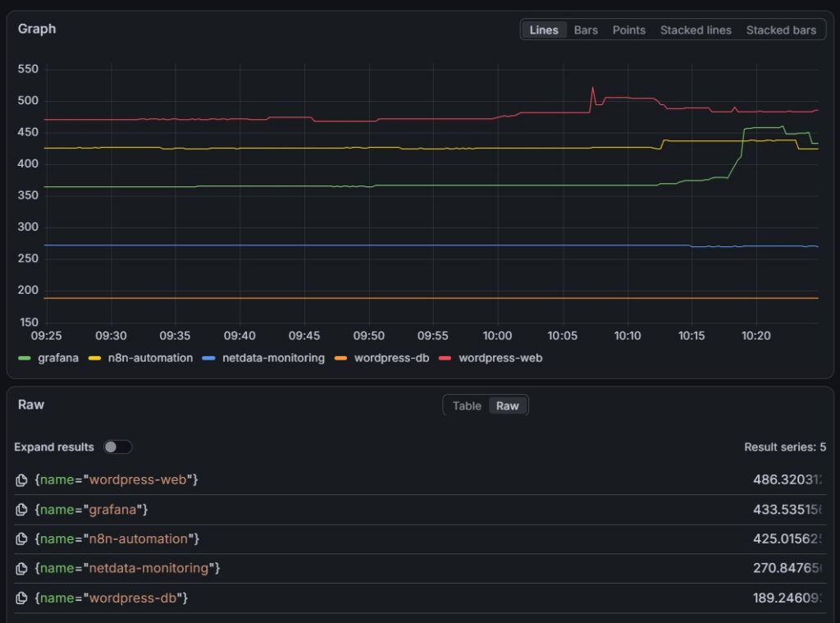Switch graph to Stacked bars mode

coord(781,30)
